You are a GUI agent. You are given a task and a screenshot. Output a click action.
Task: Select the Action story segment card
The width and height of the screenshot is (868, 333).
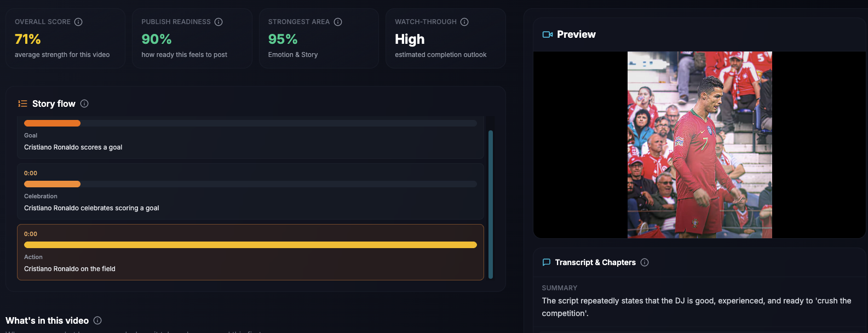tap(250, 252)
